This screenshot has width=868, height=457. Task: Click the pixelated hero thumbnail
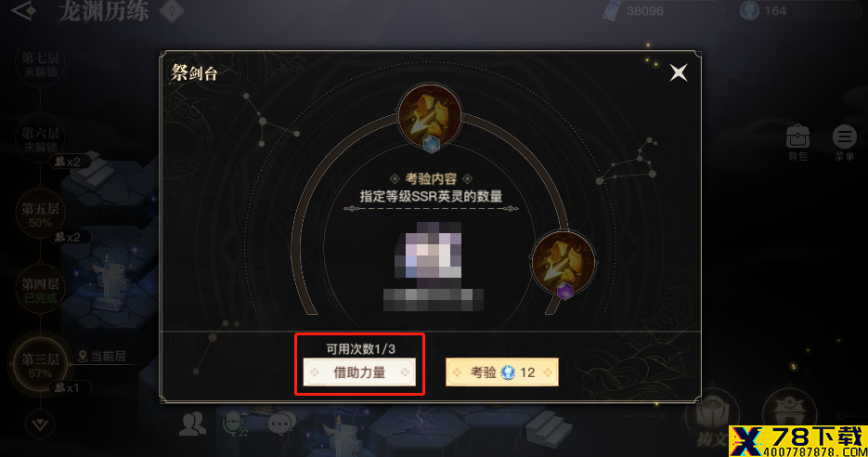tap(428, 250)
